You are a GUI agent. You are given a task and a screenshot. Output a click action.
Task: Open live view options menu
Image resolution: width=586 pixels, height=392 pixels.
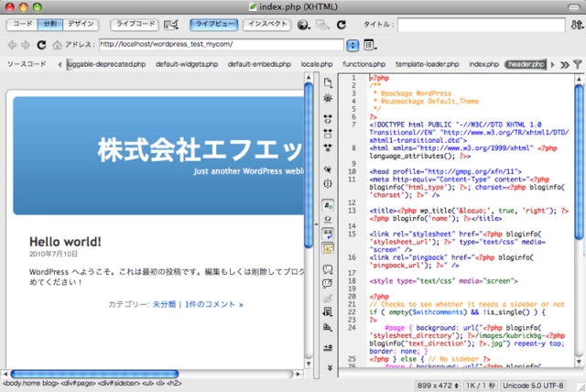point(370,45)
